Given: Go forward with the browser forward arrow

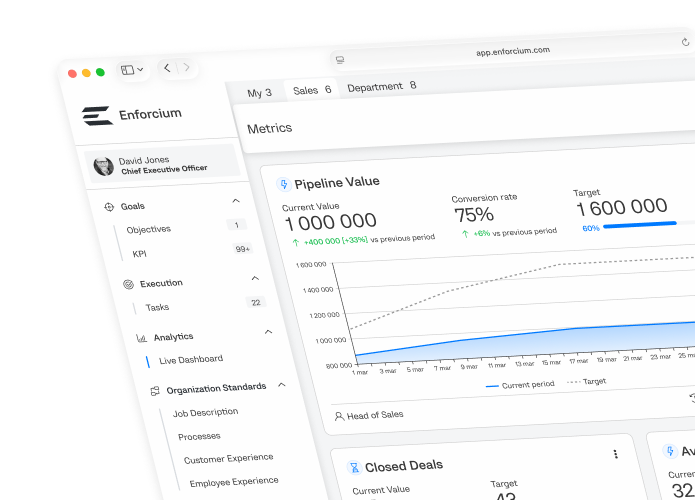Looking at the screenshot, I should 187,67.
